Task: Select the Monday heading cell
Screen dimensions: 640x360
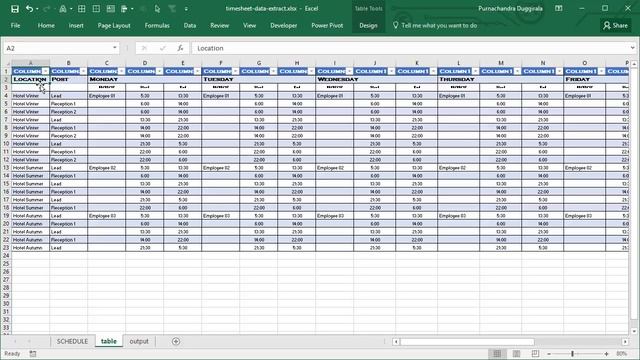Action: click(107, 79)
